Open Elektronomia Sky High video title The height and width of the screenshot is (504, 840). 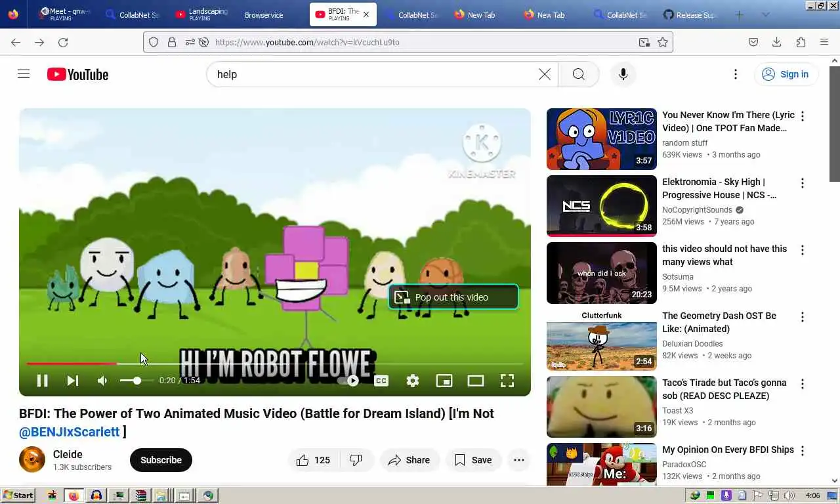pos(720,188)
